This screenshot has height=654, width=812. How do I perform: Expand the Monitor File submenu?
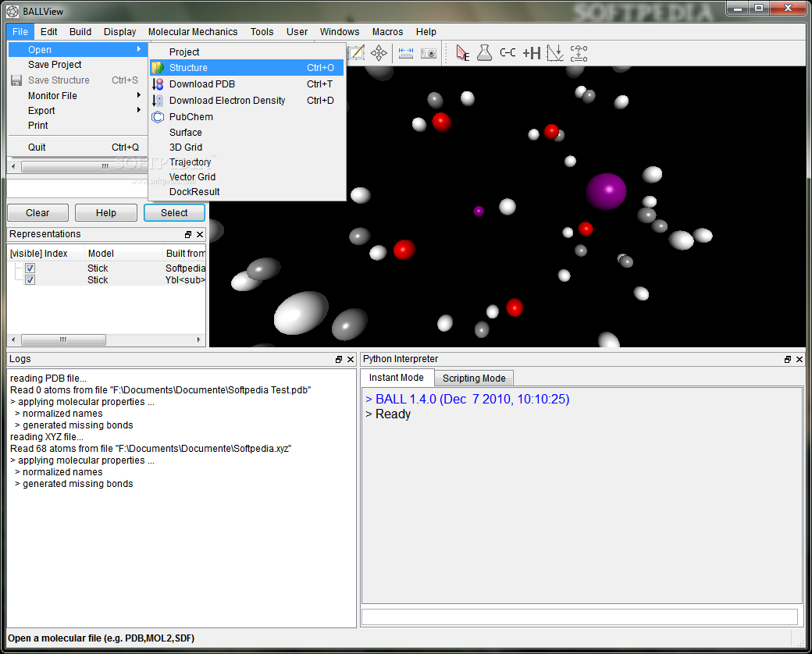click(139, 95)
